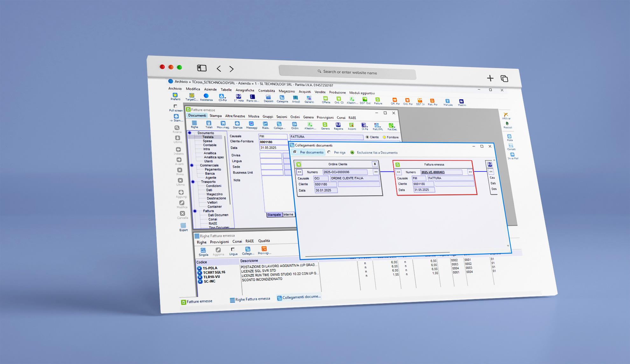630x364 pixels.
Task: Expand the Cli-For toolbar dropdown
Action: tap(225, 98)
